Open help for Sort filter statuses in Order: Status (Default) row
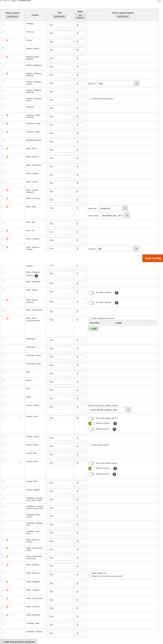 tap(116, 303)
